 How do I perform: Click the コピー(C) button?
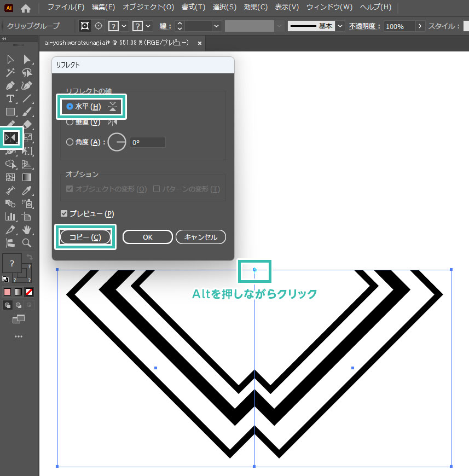(85, 237)
